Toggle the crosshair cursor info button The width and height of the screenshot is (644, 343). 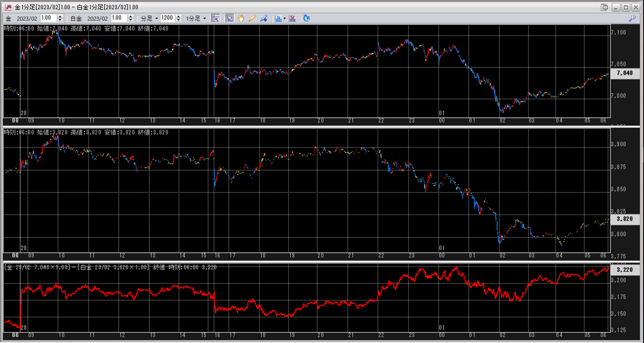point(216,18)
